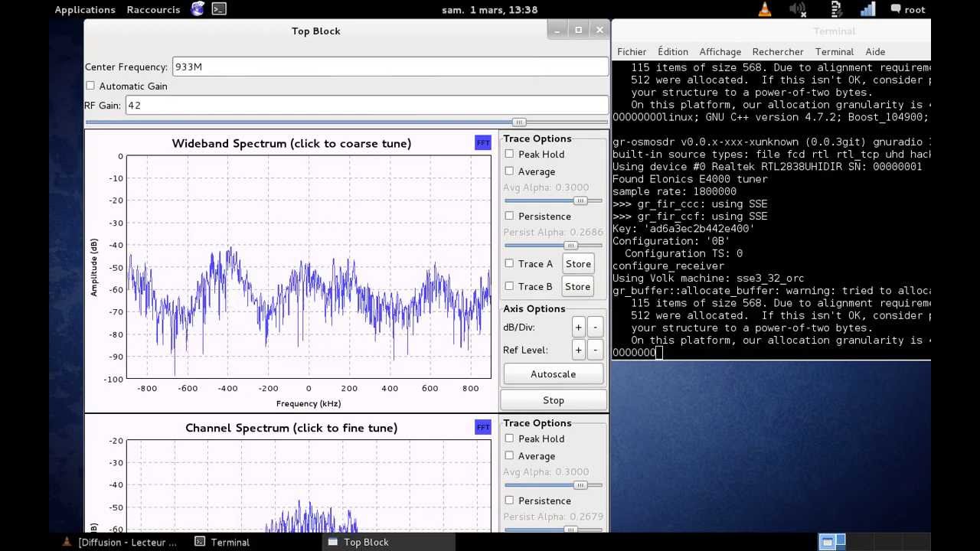Click the network signal bars tray icon

point(867,9)
